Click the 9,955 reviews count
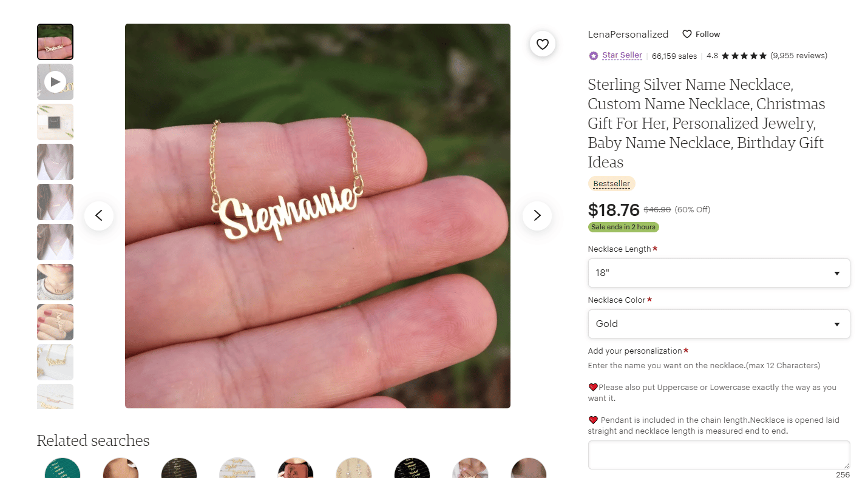This screenshot has width=868, height=478. (x=799, y=56)
